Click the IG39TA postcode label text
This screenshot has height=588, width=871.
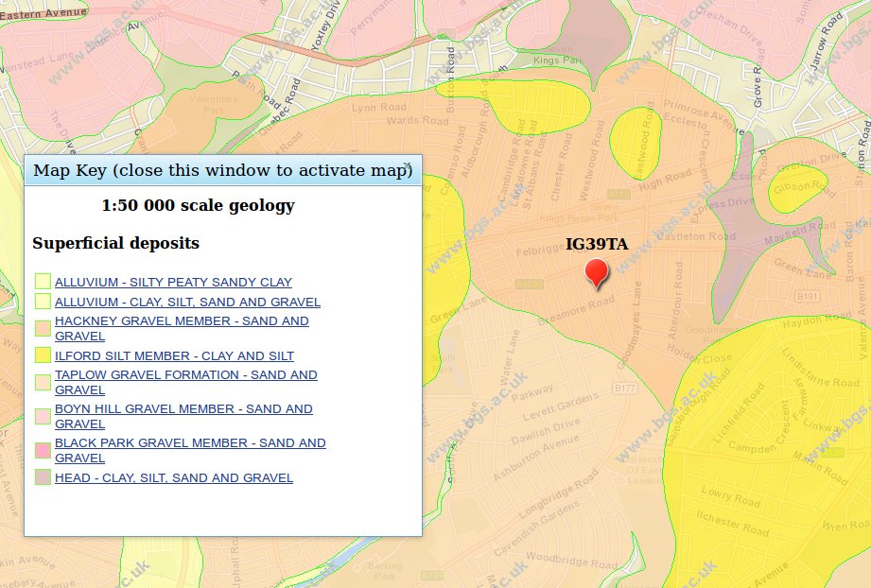click(597, 244)
